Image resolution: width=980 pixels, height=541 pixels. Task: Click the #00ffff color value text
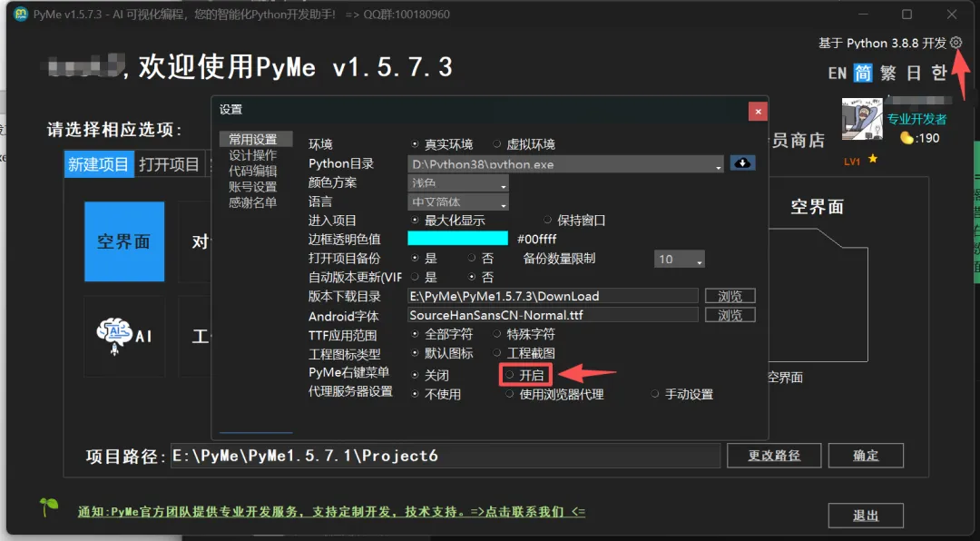click(x=537, y=239)
